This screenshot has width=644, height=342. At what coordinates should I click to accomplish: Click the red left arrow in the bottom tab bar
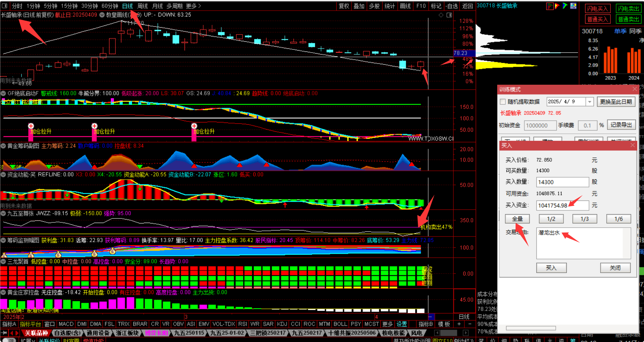coord(12,333)
